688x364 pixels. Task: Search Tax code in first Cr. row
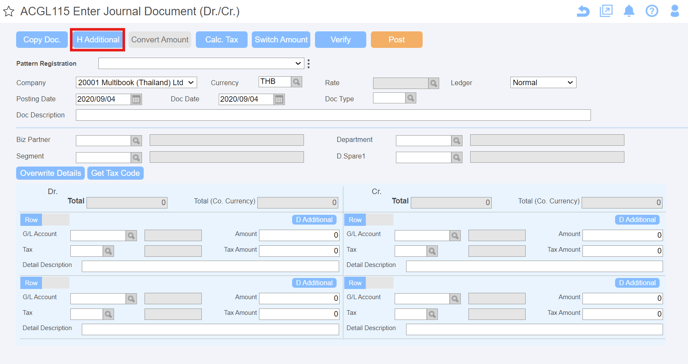(432, 251)
